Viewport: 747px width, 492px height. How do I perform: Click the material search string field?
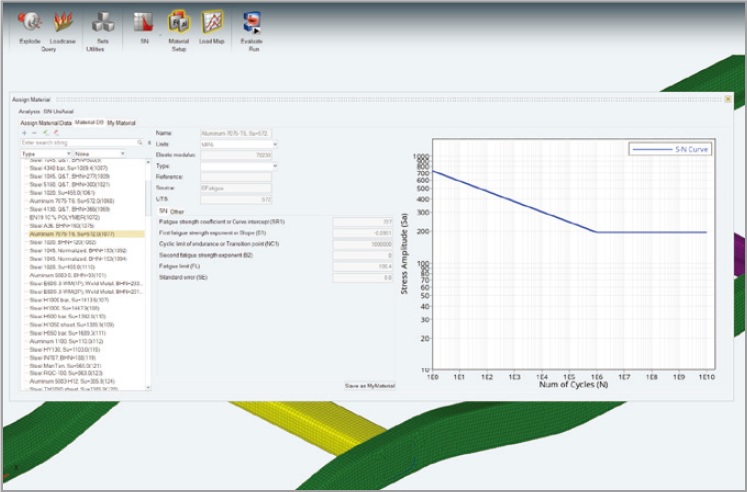[x=80, y=143]
